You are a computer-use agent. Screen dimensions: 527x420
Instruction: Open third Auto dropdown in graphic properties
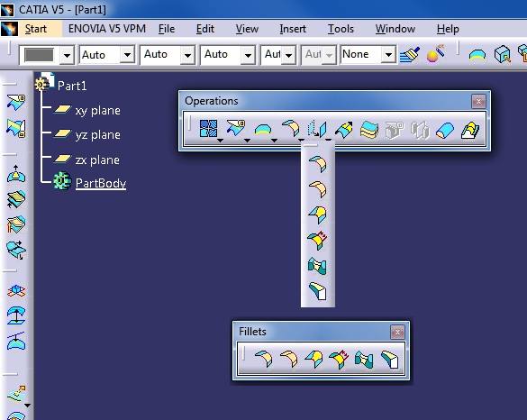coord(248,54)
